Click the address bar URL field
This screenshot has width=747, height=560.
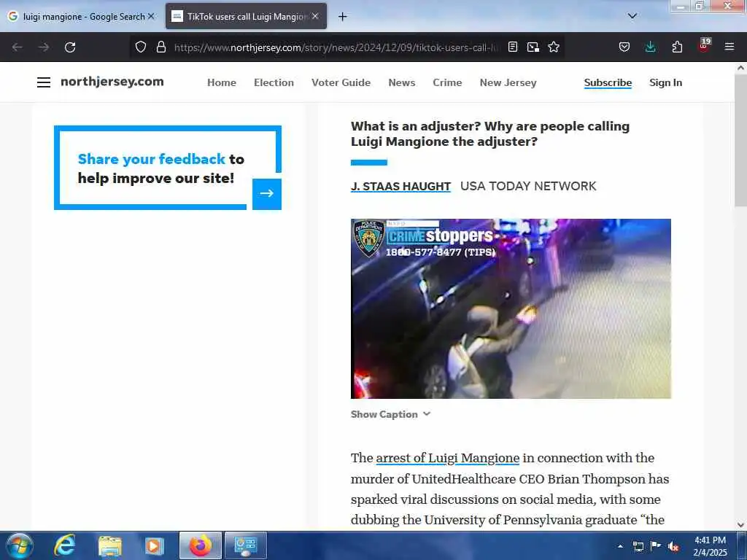336,47
